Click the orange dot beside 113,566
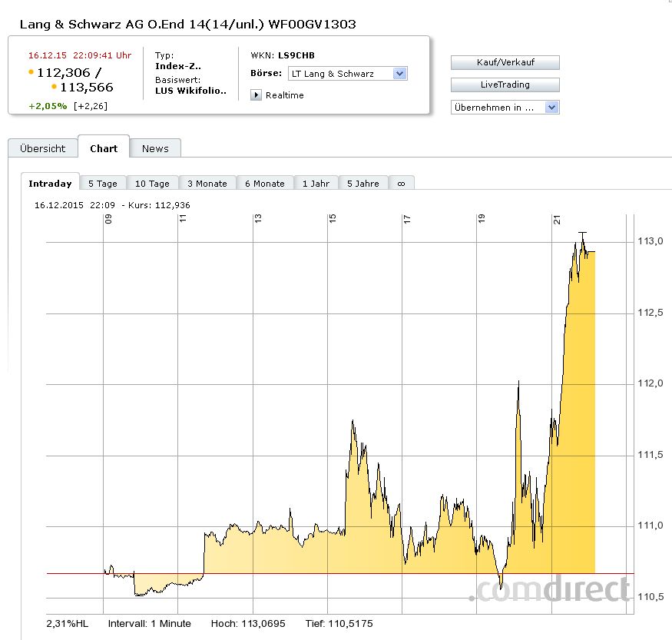The width and height of the screenshot is (672, 640). tap(54, 87)
